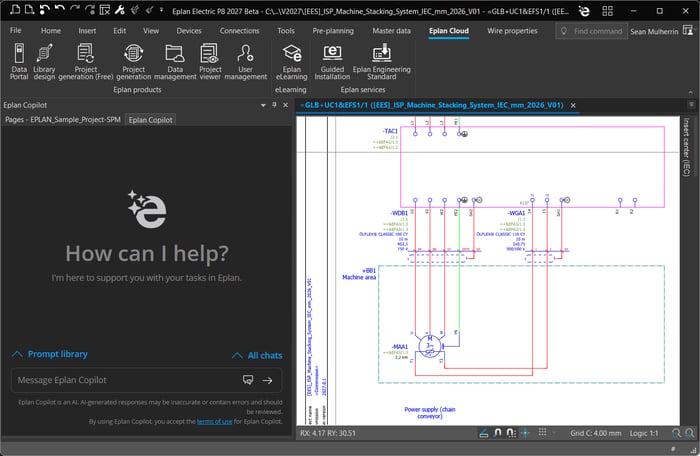Switch to the Pages - EPLAN_Sample_Project-SPM tab
This screenshot has width=700, height=456.
click(63, 120)
